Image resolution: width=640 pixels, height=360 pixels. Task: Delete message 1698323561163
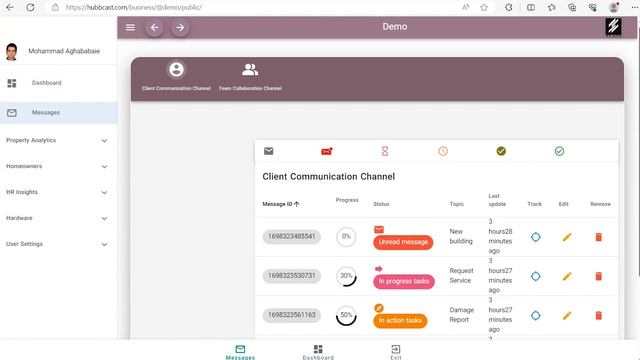[x=598, y=316]
